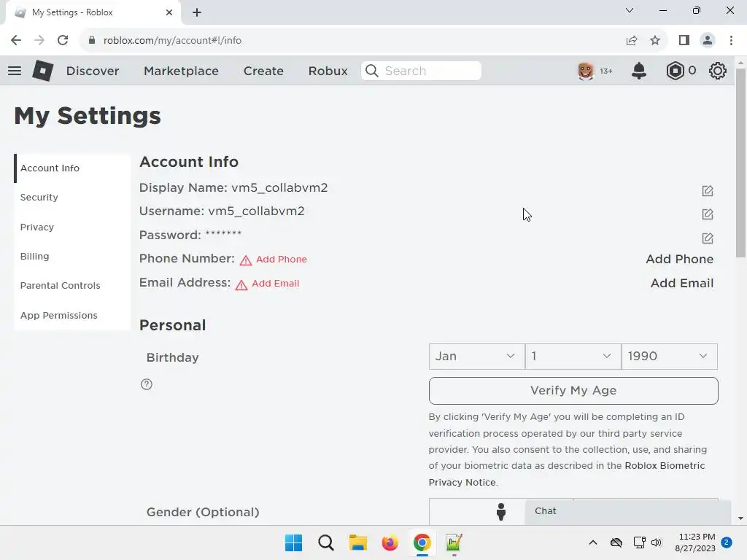The width and height of the screenshot is (747, 560).
Task: Edit the Username with pencil icon
Action: pos(708,214)
